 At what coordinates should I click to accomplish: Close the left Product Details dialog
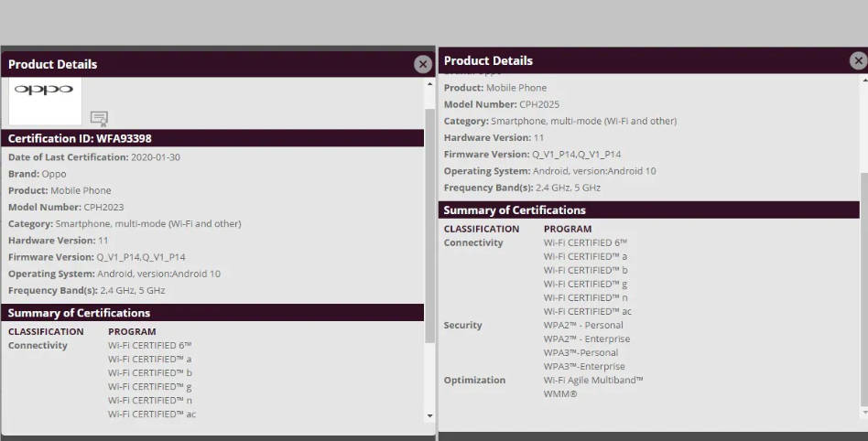click(422, 64)
